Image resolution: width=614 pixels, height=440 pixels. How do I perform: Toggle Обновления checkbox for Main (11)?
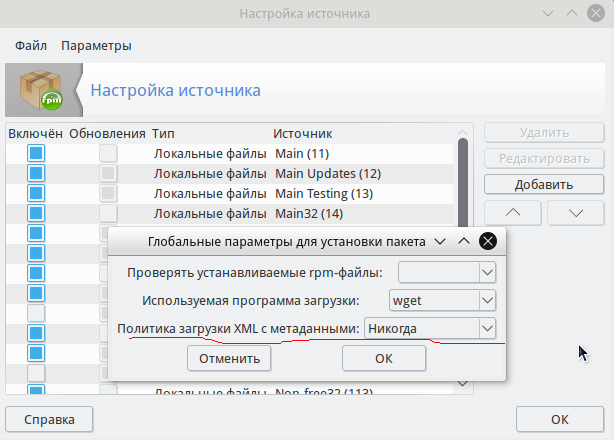coord(108,153)
